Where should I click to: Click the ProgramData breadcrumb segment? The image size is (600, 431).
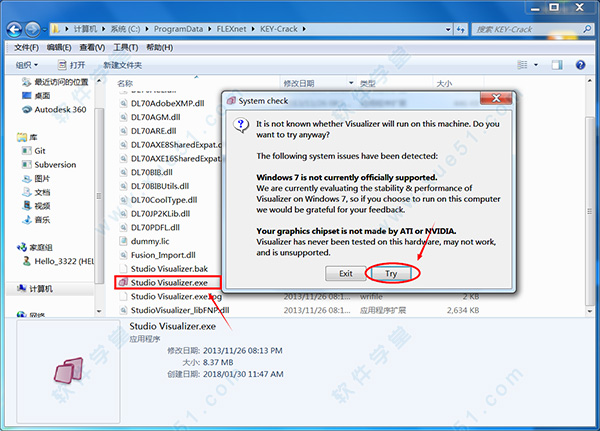coord(178,29)
